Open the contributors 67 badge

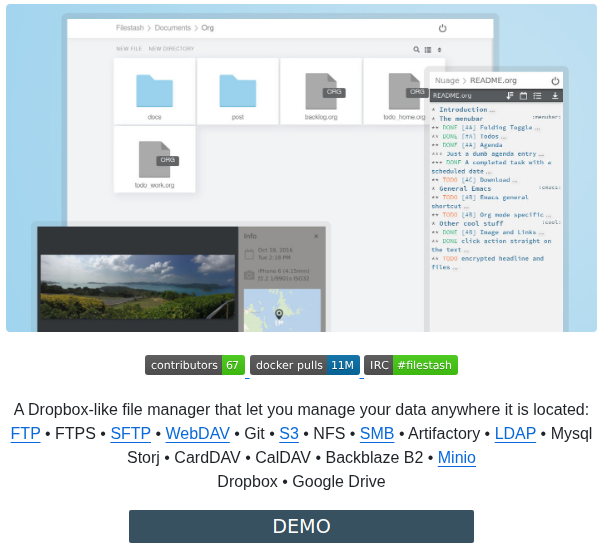click(x=195, y=365)
